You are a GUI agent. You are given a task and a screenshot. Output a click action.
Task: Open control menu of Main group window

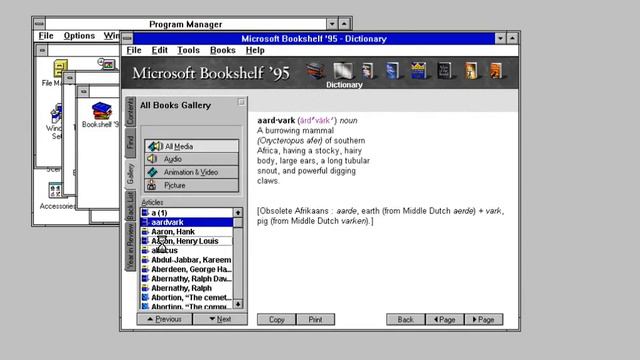coord(42,51)
